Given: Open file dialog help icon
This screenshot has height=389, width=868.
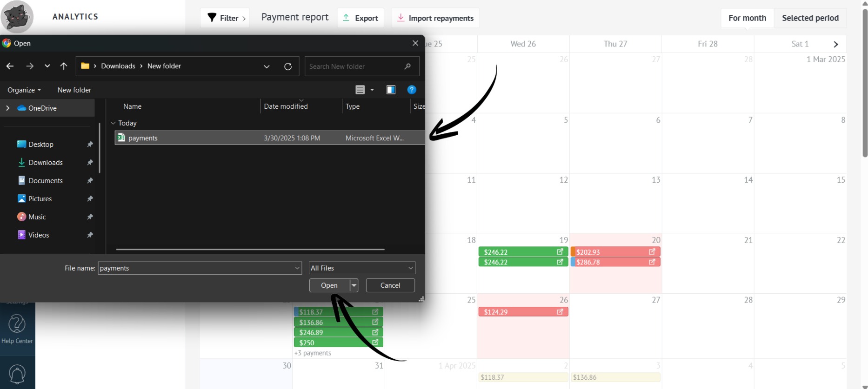Looking at the screenshot, I should point(412,90).
